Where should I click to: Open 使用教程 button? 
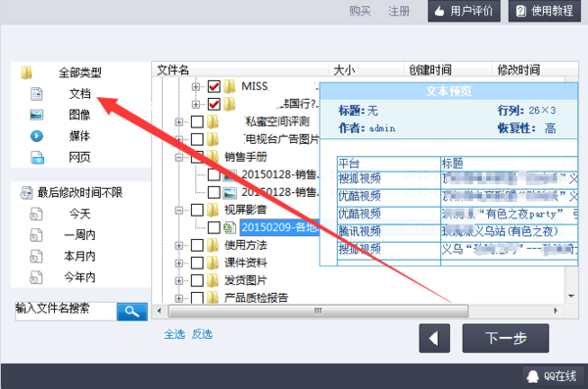point(545,11)
